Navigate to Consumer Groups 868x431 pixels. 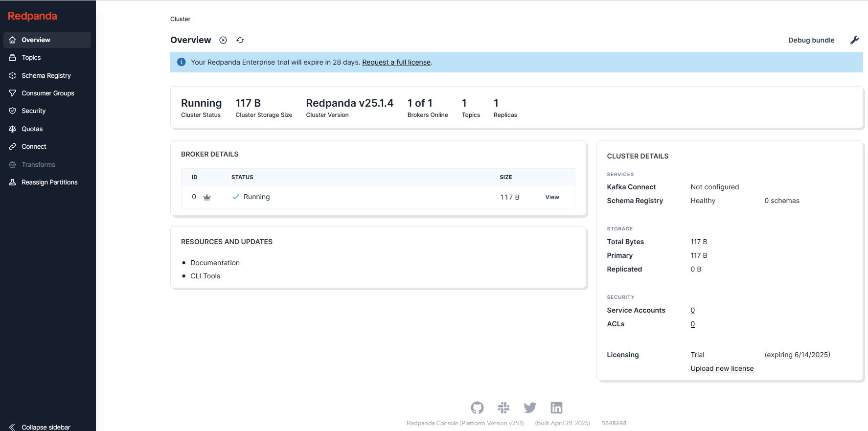tap(47, 93)
